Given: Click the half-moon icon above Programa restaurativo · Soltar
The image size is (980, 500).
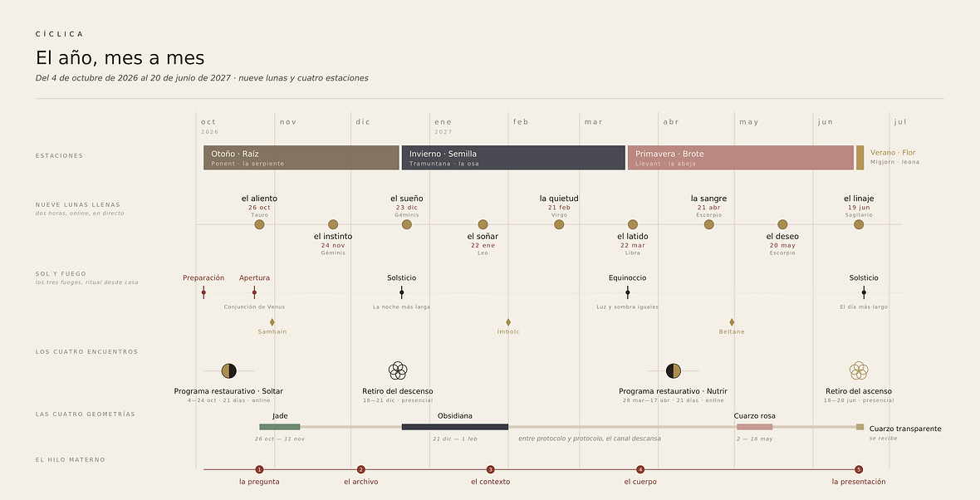Looking at the screenshot, I should coord(228,370).
